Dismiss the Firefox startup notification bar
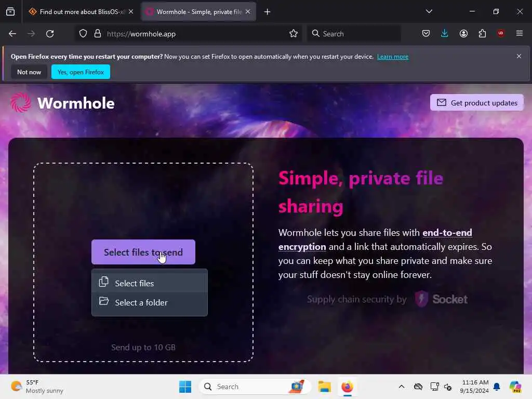Screen dimensions: 532x399 coord(519,56)
